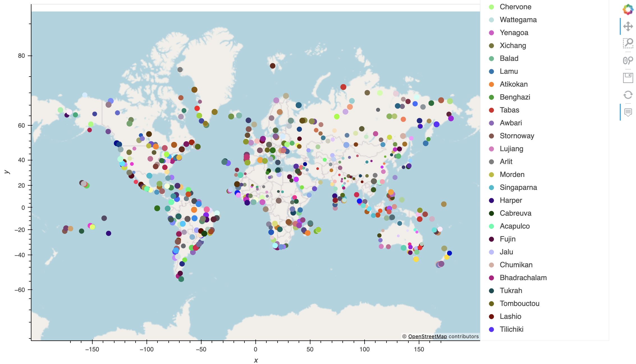Viewport: 636px width, 364px height.
Task: Toggle Yenagoa legend entry
Action: pos(514,33)
